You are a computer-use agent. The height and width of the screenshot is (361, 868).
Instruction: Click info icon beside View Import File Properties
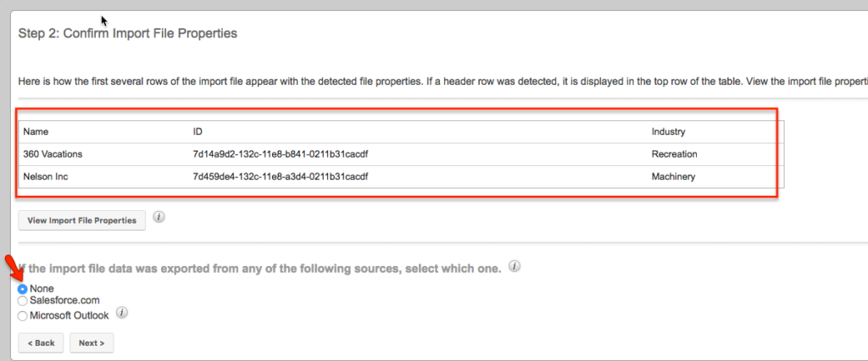[159, 217]
